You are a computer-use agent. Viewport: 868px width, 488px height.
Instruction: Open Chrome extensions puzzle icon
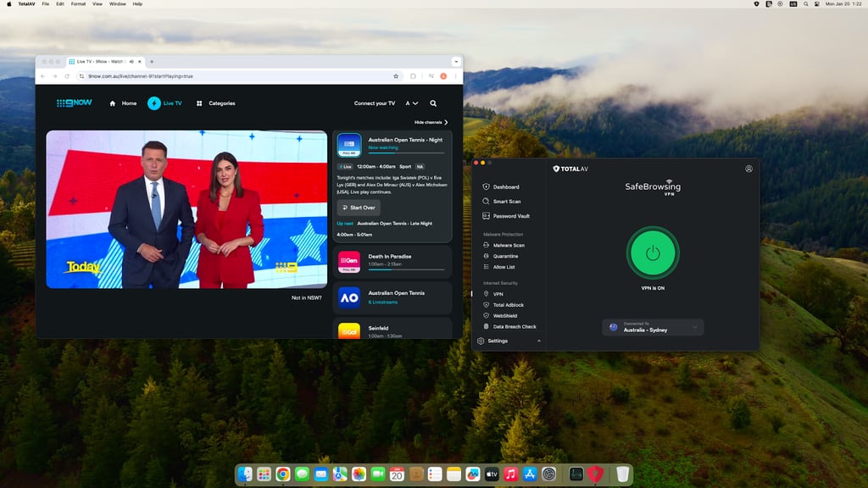(x=413, y=76)
